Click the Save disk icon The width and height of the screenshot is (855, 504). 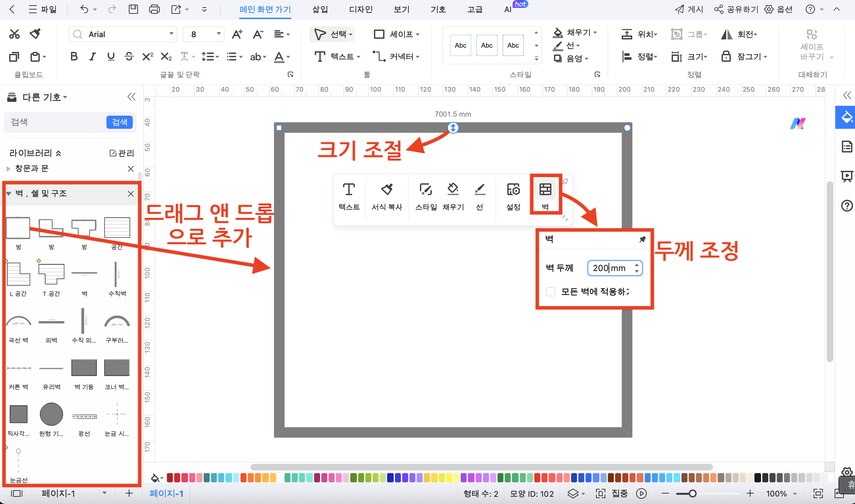tap(133, 9)
